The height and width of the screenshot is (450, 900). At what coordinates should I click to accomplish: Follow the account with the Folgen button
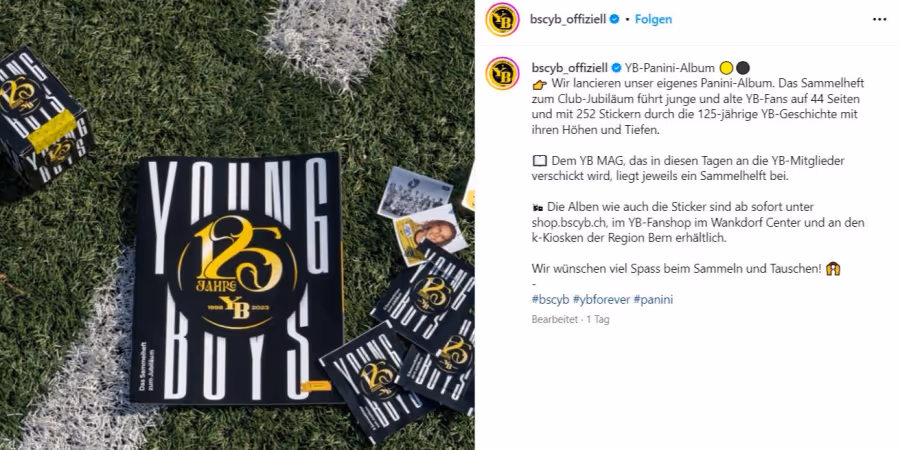(x=653, y=20)
